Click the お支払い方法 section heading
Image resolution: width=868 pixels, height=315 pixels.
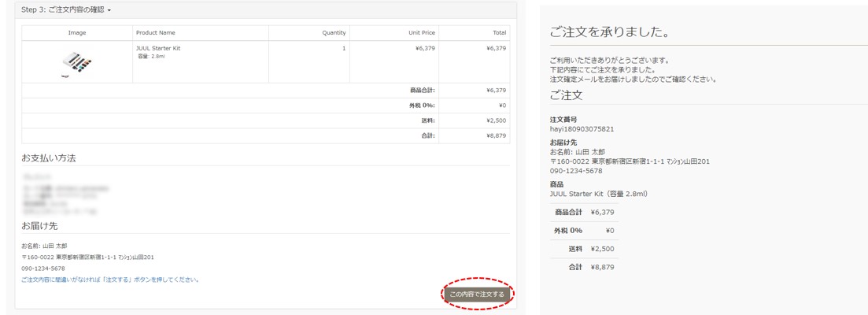[49, 158]
